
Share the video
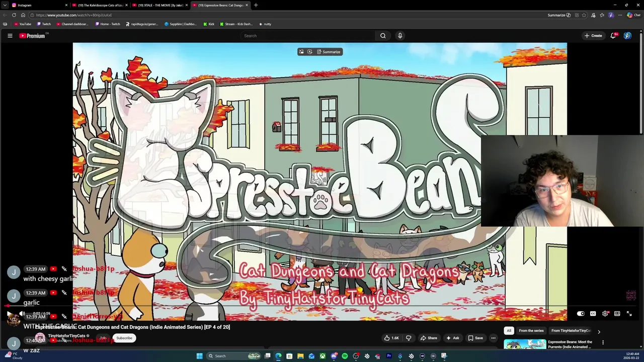[x=429, y=338]
